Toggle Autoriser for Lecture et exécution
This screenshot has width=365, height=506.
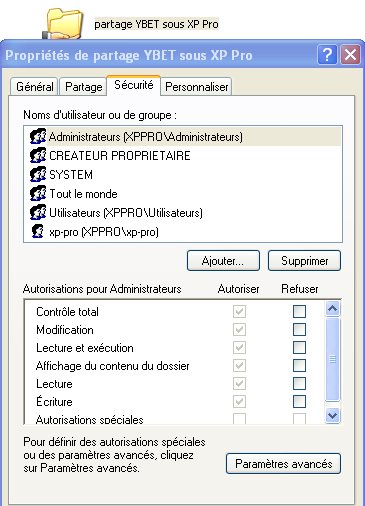coord(239,348)
